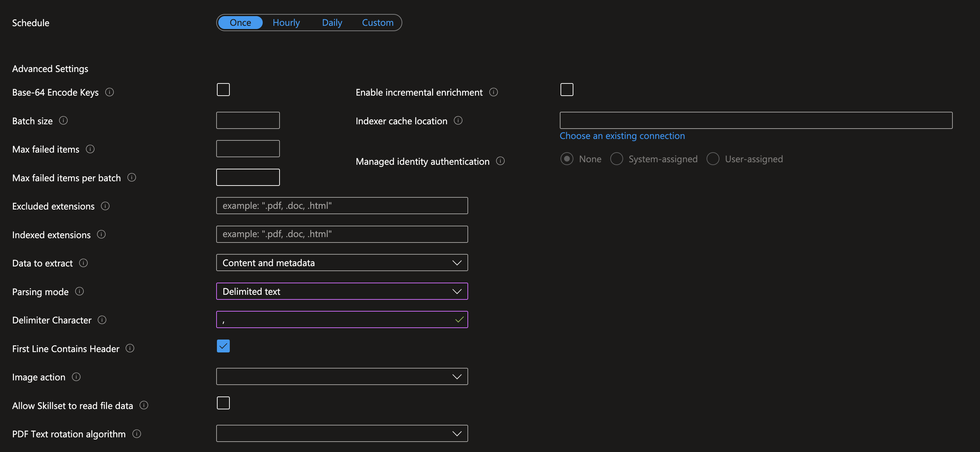Click the Indexed extensions input field
This screenshot has height=452, width=980.
pos(341,234)
